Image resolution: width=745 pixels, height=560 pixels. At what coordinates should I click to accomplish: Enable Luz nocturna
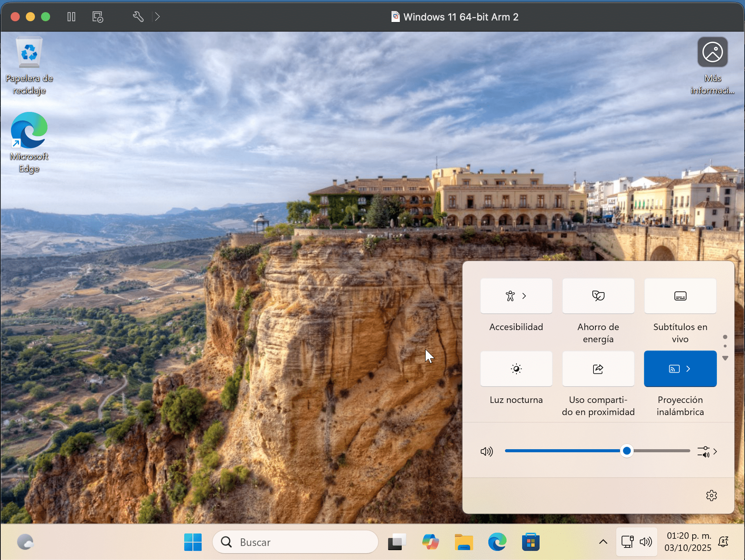(516, 369)
